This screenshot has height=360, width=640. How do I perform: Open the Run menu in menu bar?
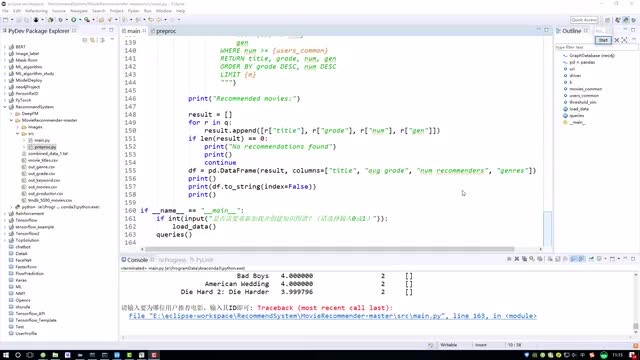click(x=148, y=11)
